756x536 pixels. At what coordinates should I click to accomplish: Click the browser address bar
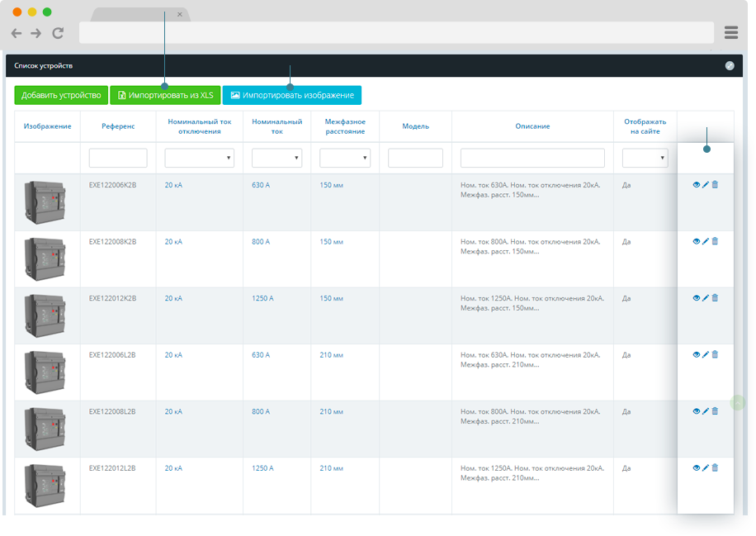point(396,32)
